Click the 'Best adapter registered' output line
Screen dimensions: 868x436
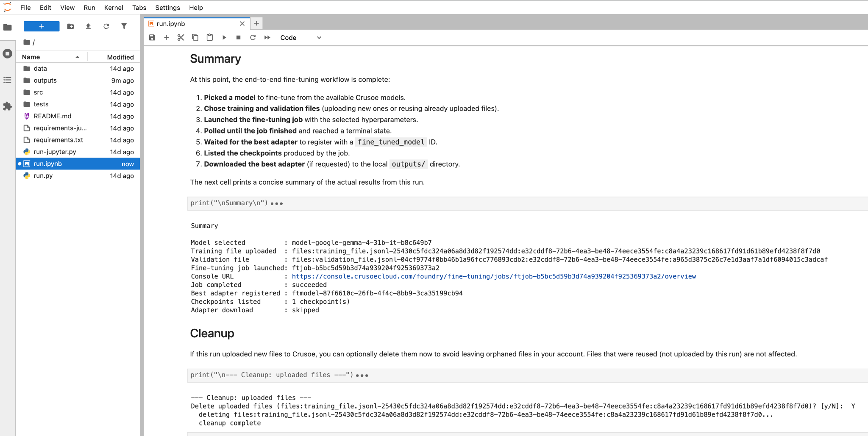tap(327, 293)
